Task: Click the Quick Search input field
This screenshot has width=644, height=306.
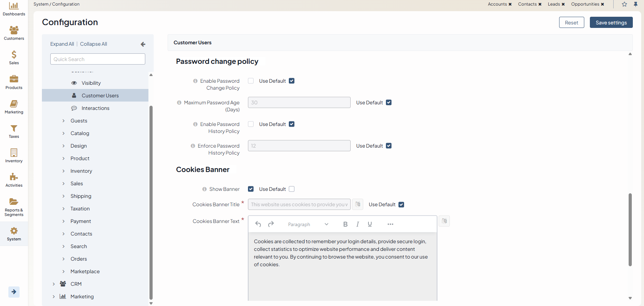Action: 98,59
